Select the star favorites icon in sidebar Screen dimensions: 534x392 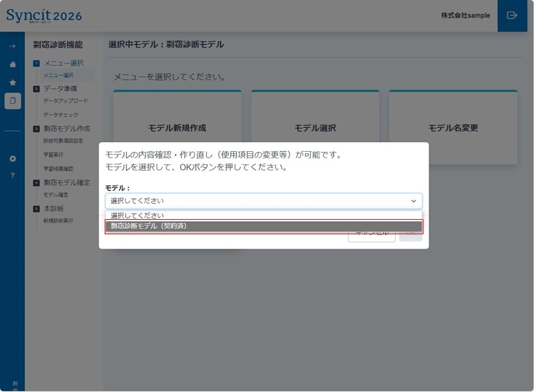click(12, 82)
